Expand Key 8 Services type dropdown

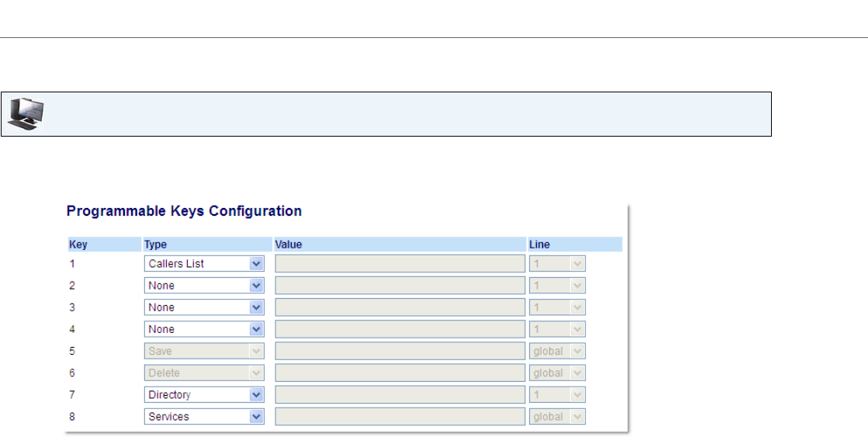click(x=204, y=417)
